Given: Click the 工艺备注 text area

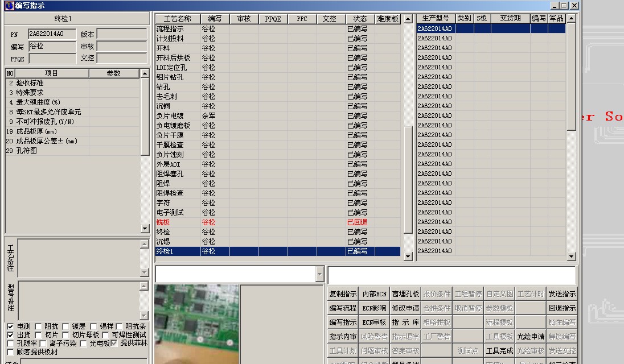Looking at the screenshot, I should 79,258.
